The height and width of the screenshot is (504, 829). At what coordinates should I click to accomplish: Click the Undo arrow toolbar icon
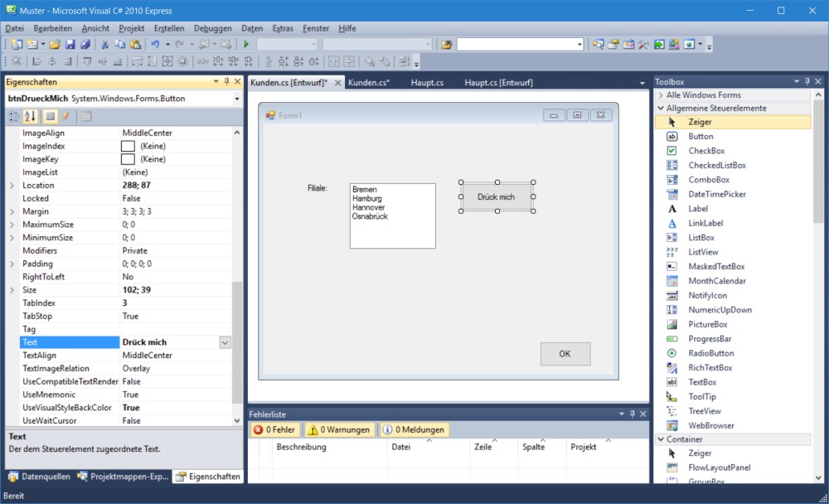[x=154, y=44]
